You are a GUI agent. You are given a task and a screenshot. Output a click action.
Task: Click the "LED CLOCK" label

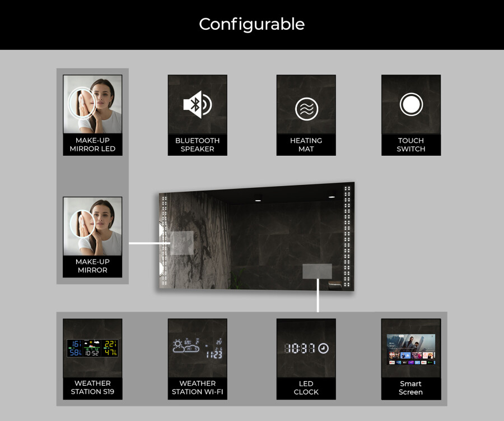tap(306, 388)
